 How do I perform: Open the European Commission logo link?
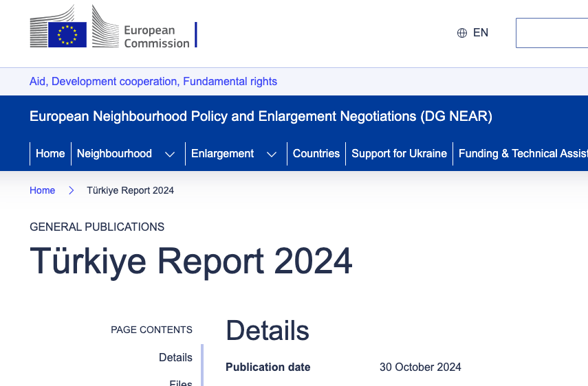point(113,27)
